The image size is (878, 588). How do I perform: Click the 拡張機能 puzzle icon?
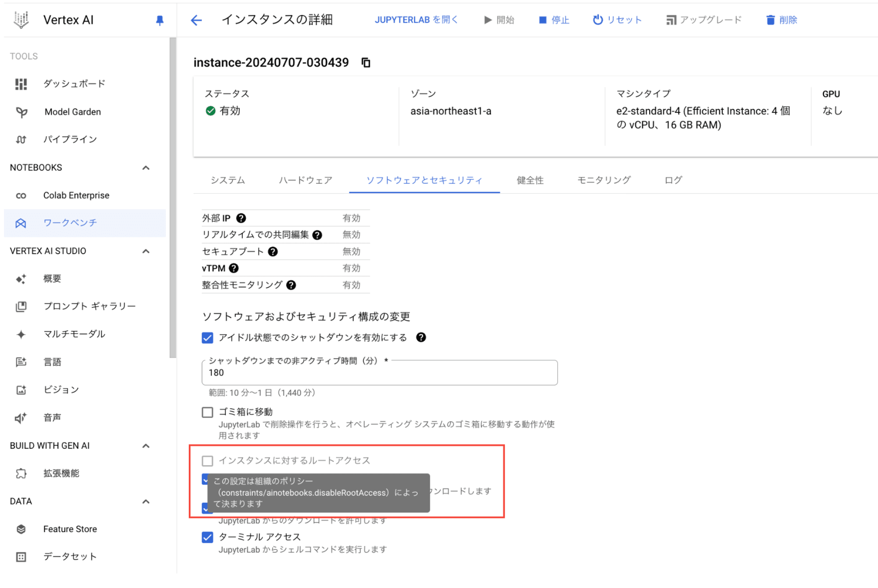coord(21,473)
